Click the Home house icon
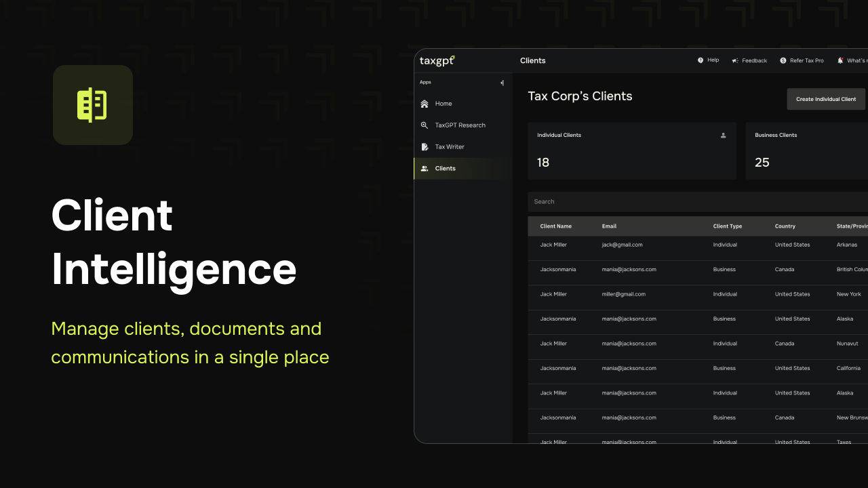 [425, 104]
